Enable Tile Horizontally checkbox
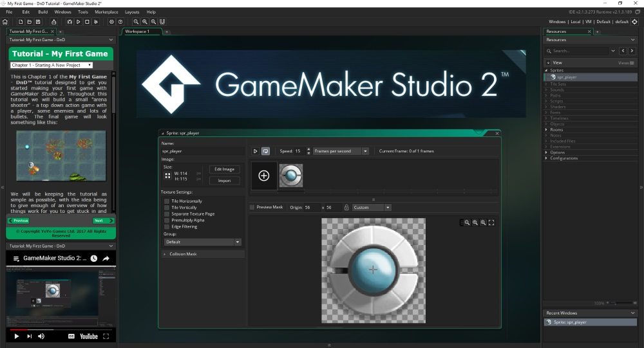 point(167,201)
